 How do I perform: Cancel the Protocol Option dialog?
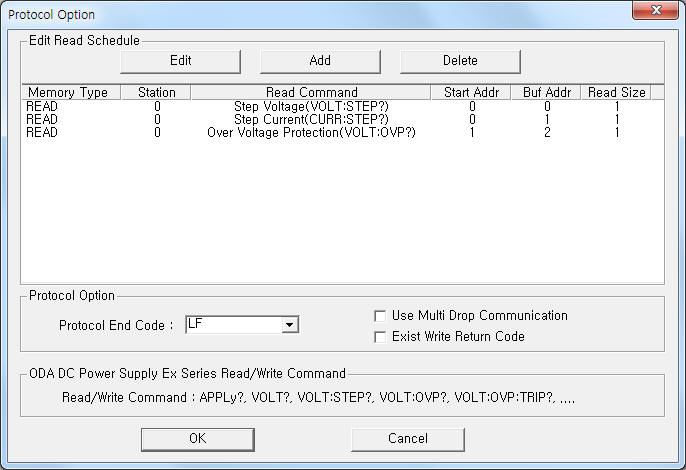coord(408,439)
